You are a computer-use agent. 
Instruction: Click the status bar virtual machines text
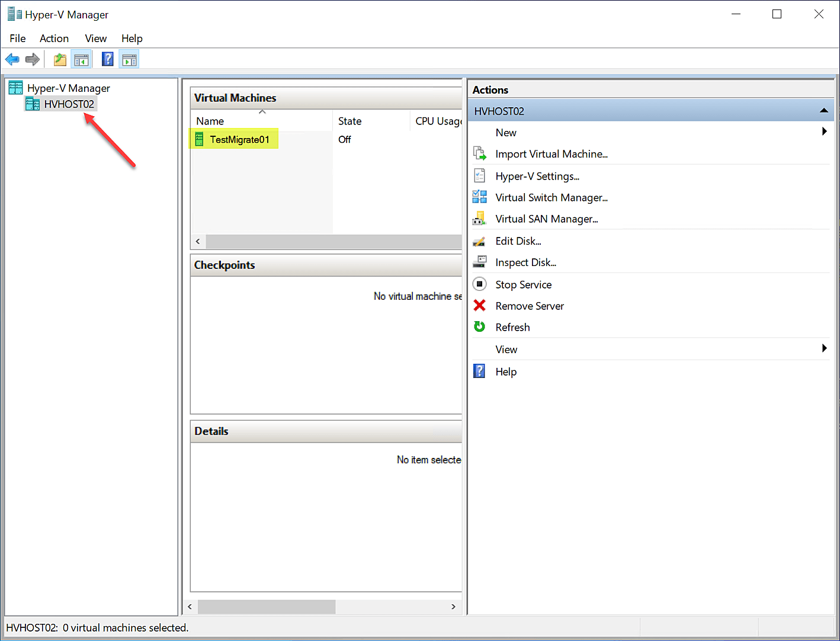(x=97, y=628)
